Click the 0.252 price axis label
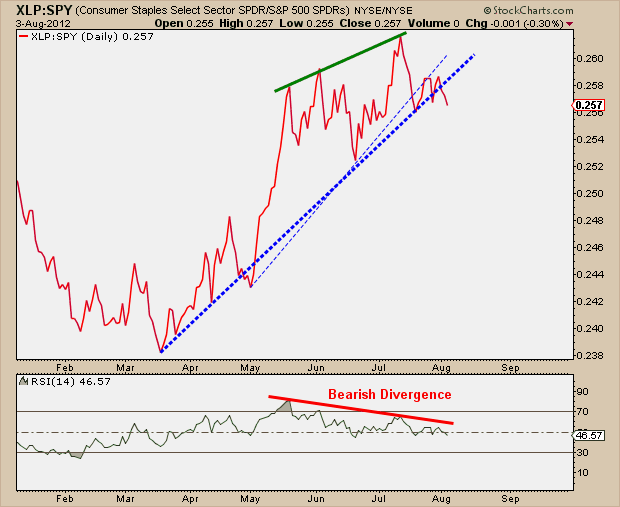The image size is (620, 507). [590, 166]
